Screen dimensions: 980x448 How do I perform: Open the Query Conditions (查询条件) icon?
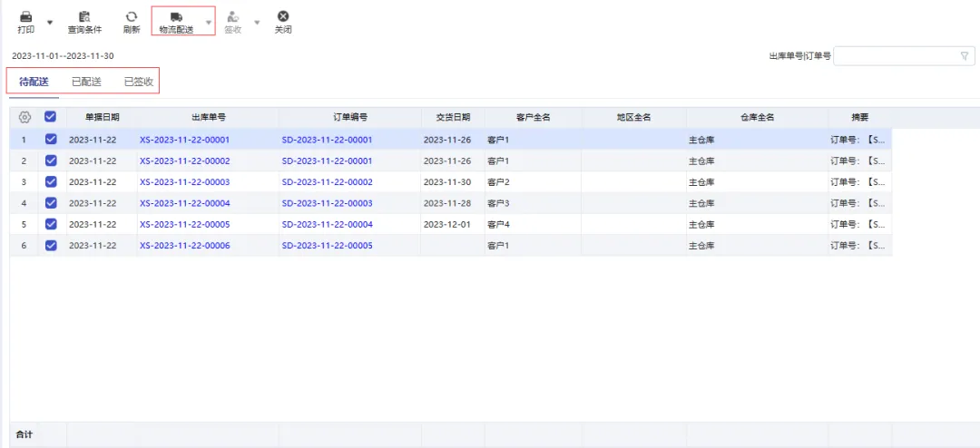[x=84, y=17]
